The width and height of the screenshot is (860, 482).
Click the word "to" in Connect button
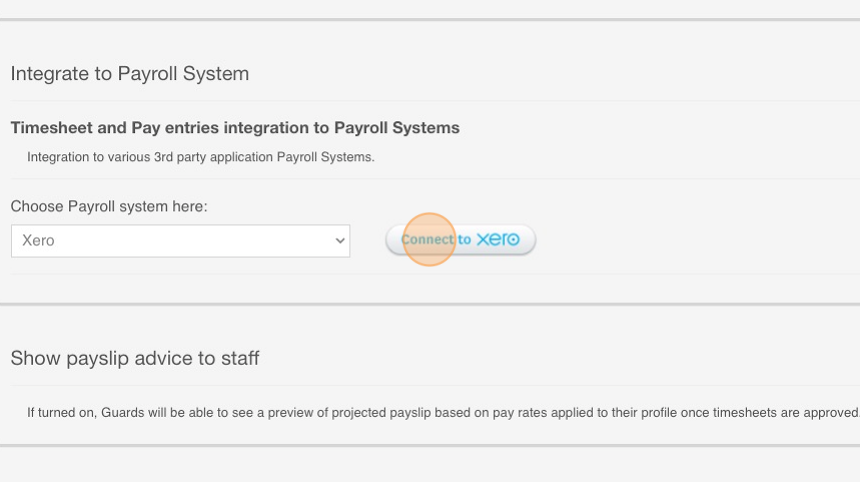point(465,240)
